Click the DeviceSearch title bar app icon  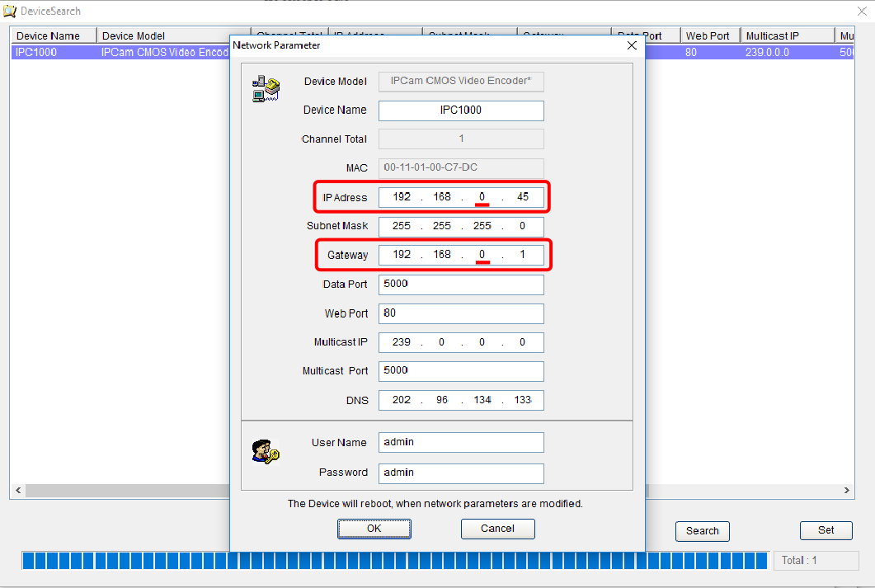tap(10, 11)
